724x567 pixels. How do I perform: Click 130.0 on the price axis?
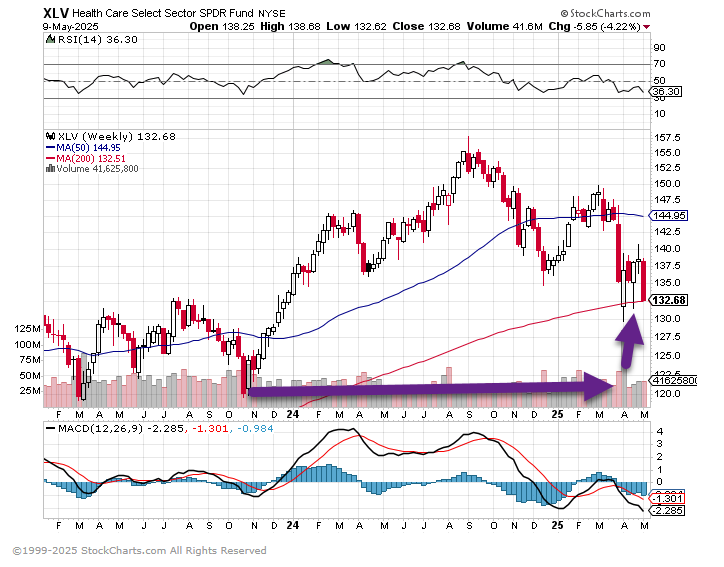[667, 319]
